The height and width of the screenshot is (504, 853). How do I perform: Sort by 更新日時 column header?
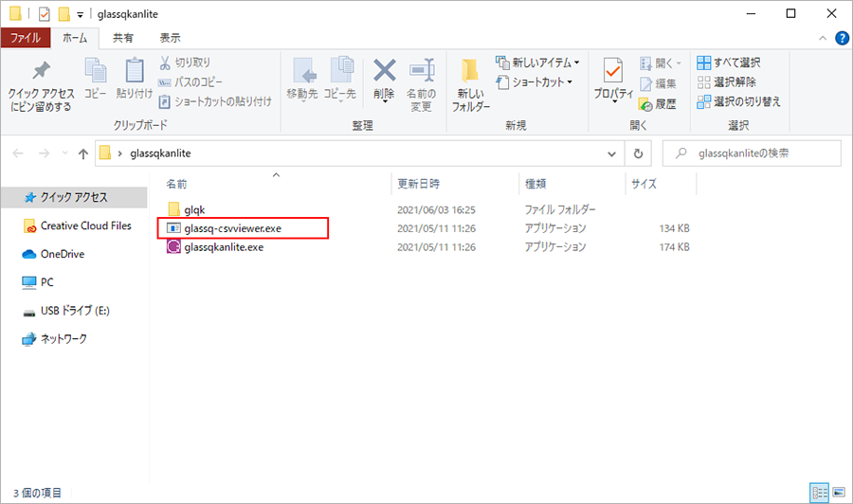point(418,184)
